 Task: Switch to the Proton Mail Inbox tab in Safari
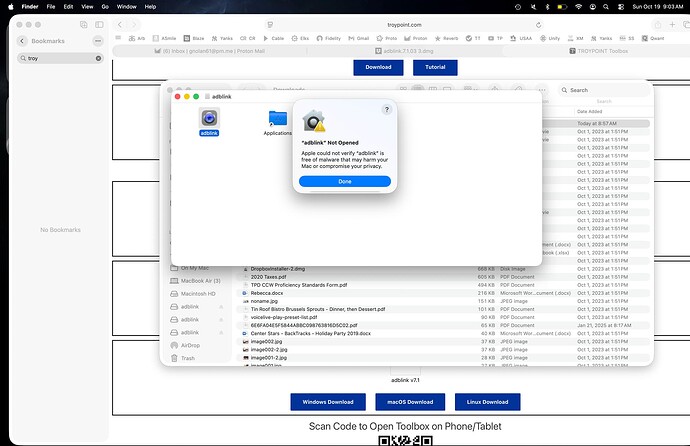click(x=209, y=51)
